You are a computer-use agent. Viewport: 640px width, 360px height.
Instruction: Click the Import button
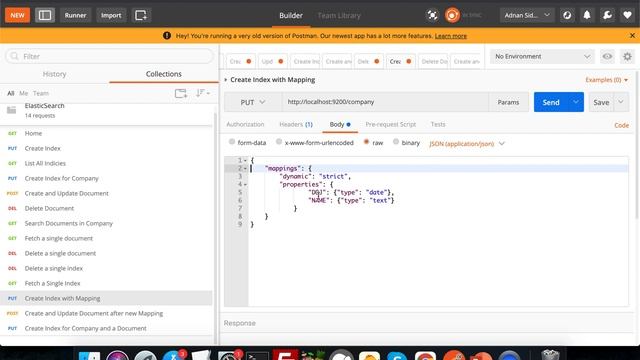[111, 16]
